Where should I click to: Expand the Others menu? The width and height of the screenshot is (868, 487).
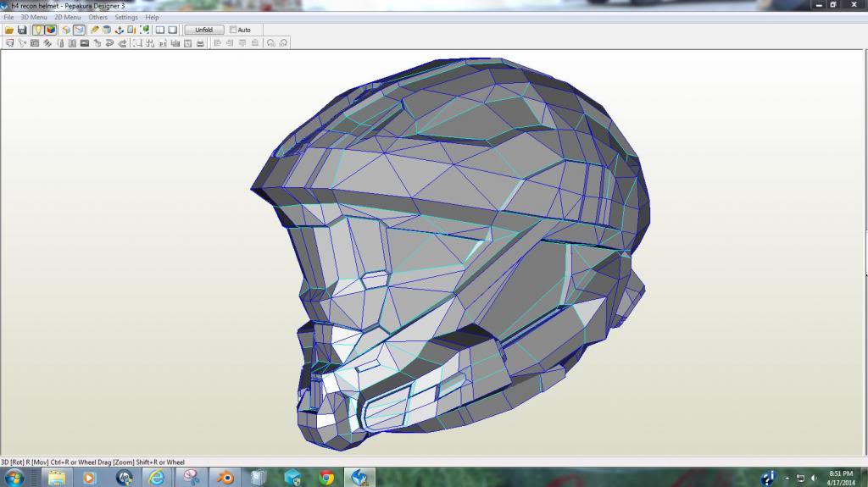pos(98,17)
